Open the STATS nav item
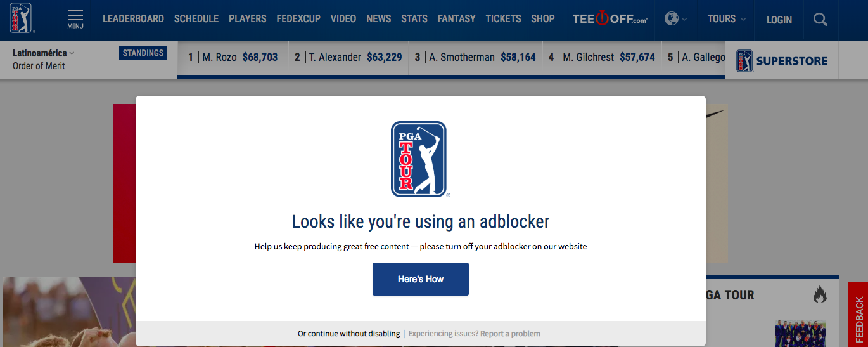This screenshot has height=347, width=868. pyautogui.click(x=414, y=19)
